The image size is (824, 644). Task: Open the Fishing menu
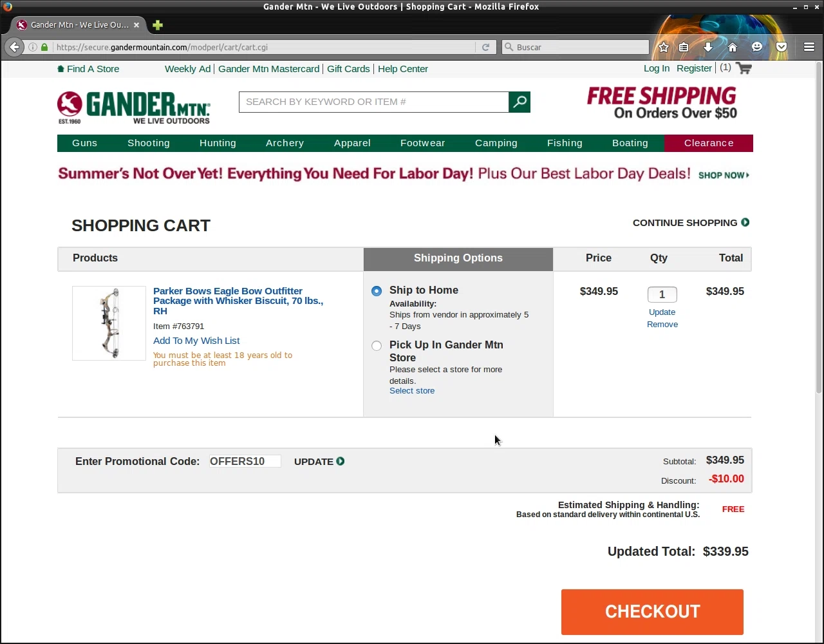click(x=565, y=143)
